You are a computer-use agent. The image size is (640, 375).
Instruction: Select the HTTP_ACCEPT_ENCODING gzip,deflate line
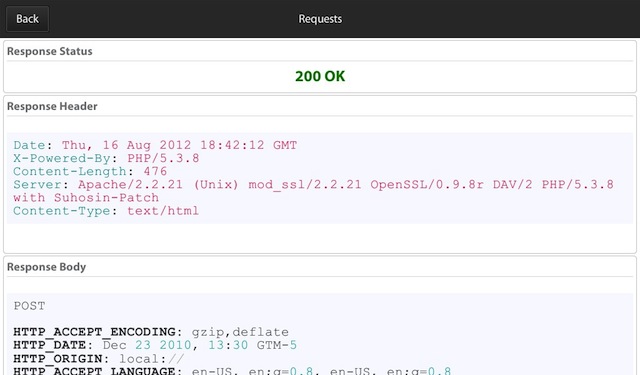tap(151, 332)
